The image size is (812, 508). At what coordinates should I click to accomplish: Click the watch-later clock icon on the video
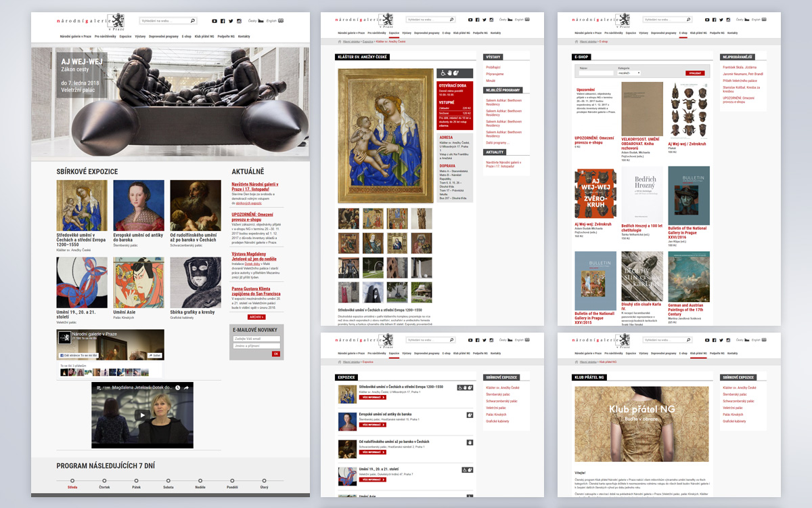click(x=178, y=388)
